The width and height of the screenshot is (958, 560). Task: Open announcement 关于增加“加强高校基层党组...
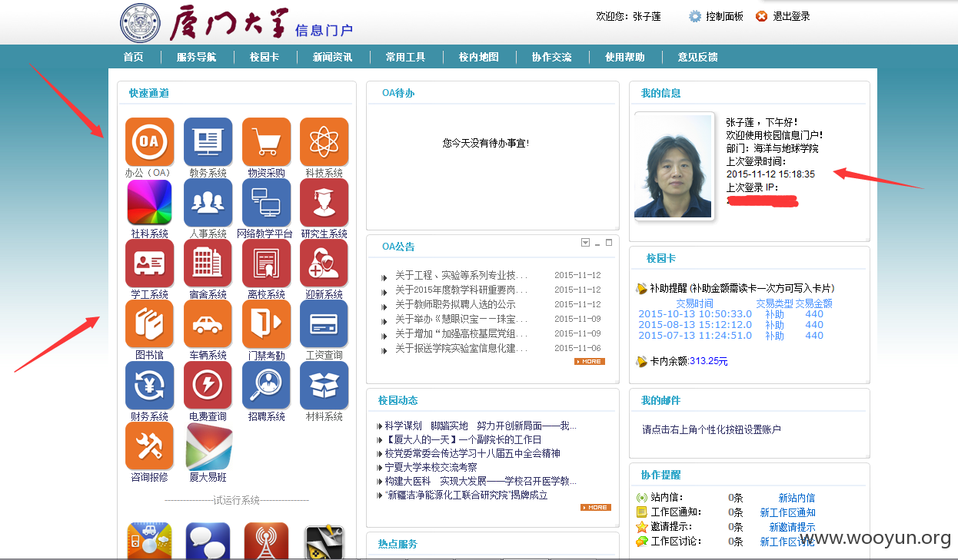point(461,333)
